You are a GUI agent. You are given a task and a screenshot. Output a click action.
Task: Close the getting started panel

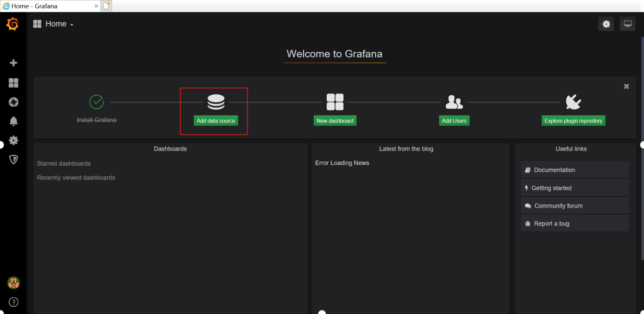tap(626, 86)
